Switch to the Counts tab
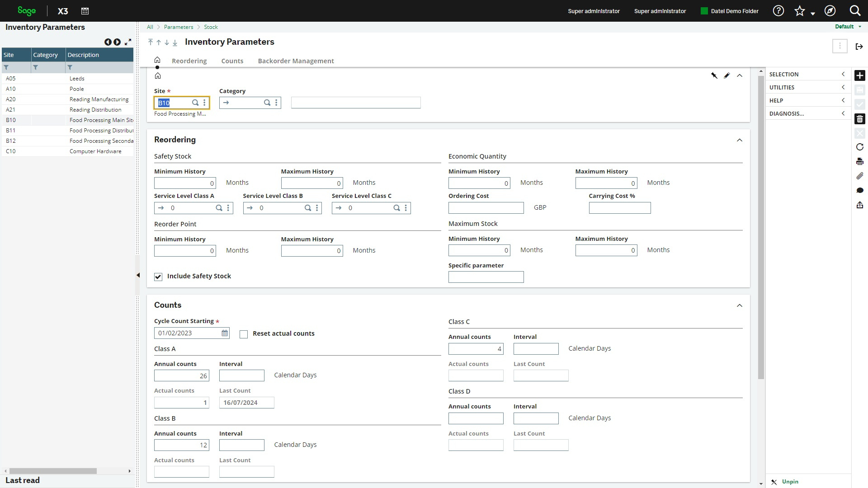The width and height of the screenshot is (868, 488). click(x=232, y=61)
